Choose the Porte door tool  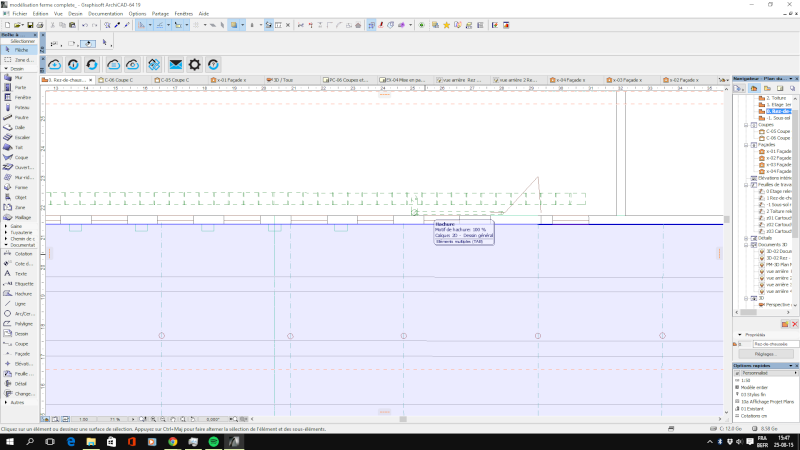(x=19, y=87)
